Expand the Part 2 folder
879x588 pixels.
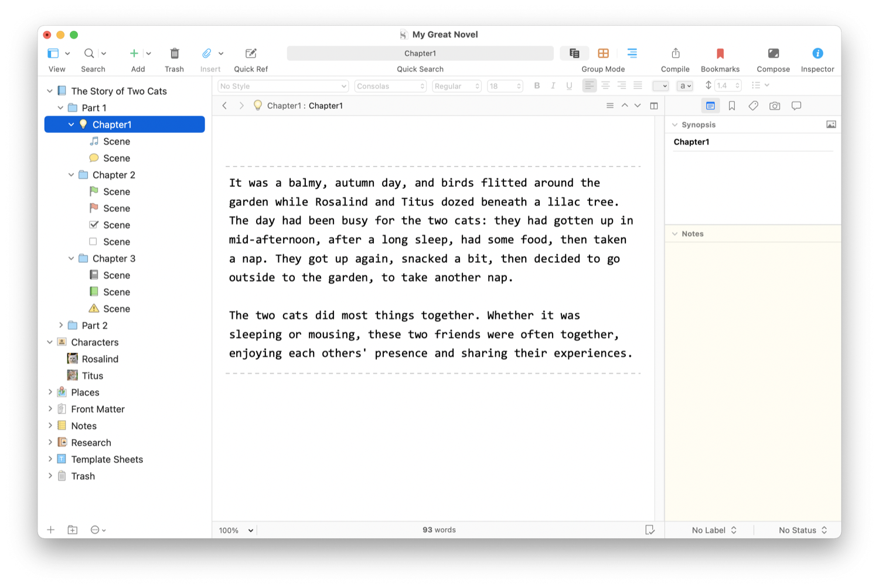click(x=61, y=326)
